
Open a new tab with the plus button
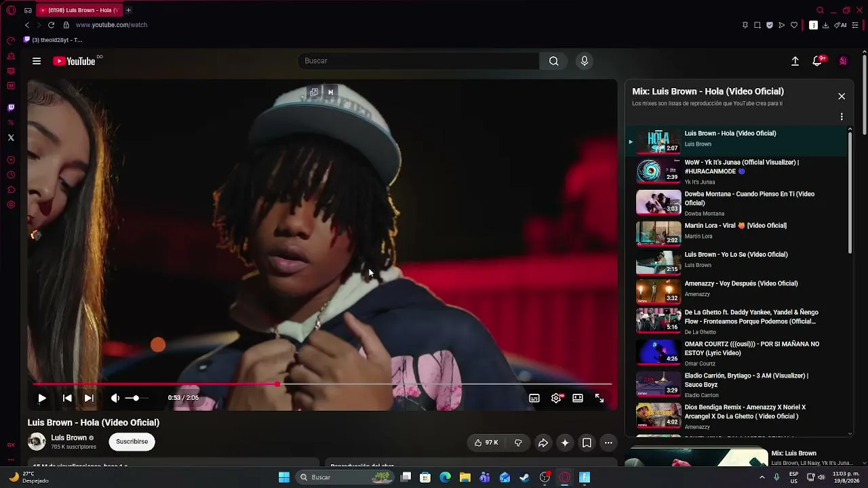(128, 10)
